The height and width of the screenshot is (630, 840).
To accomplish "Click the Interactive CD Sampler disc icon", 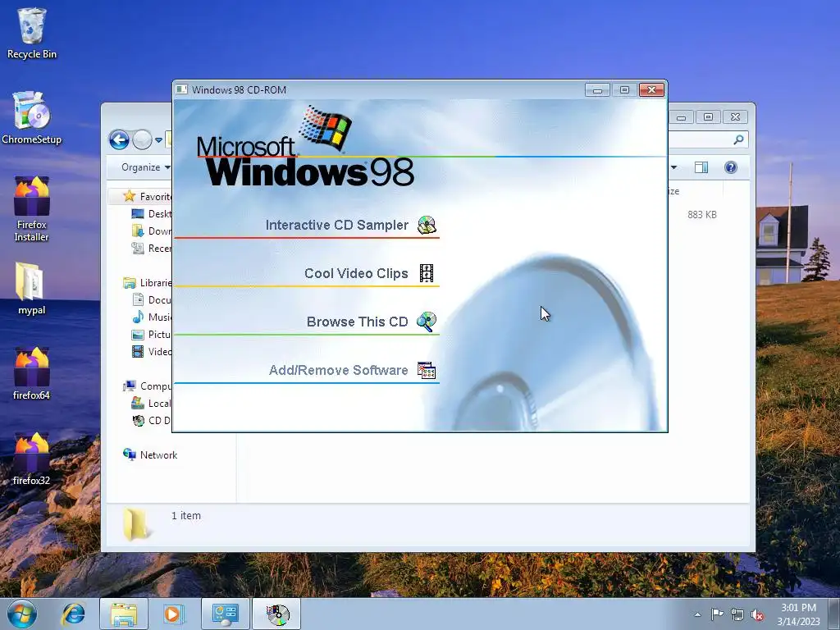I will point(427,225).
